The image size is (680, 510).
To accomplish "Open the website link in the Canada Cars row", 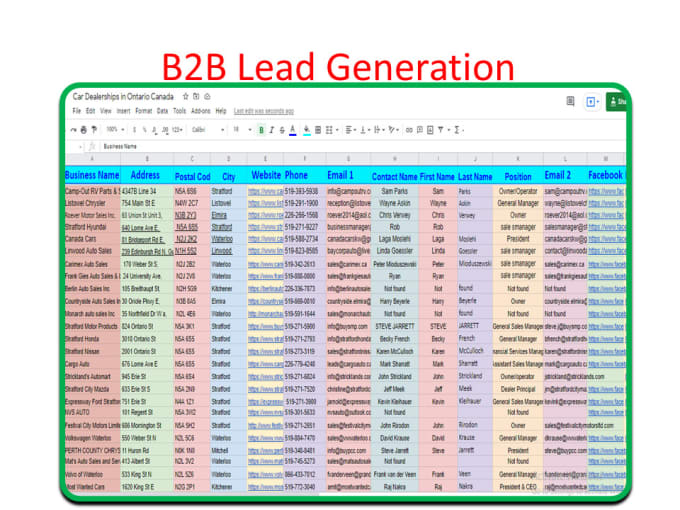I will [265, 239].
